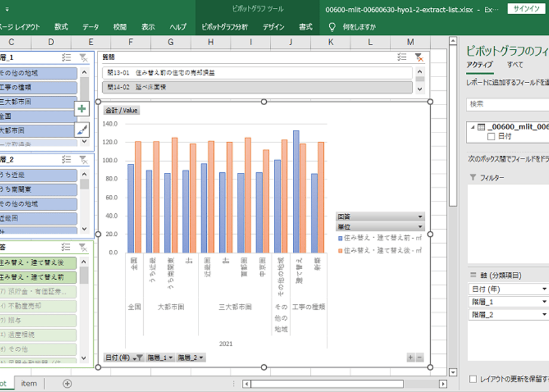Switch field list to すべて tab
549x392 pixels.
(x=515, y=65)
